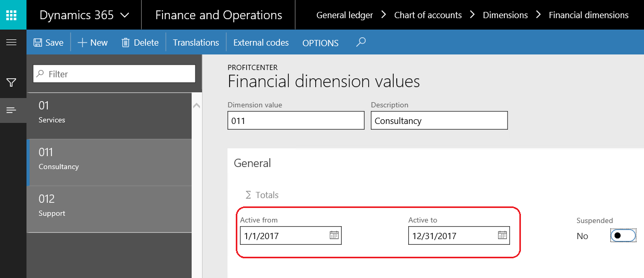Screen dimensions: 644x278
Task: Open the Dynamics 365 dropdown
Action: tap(85, 15)
